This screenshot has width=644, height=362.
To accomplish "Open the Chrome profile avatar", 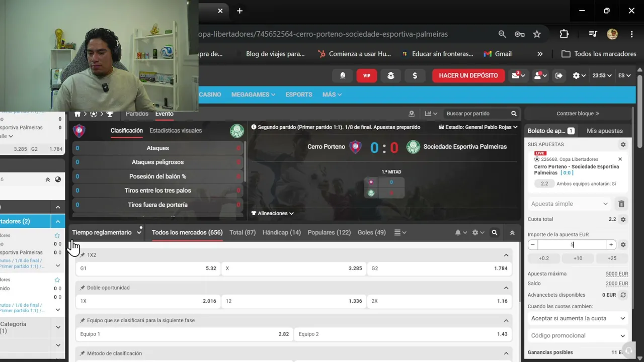I will 612,34.
